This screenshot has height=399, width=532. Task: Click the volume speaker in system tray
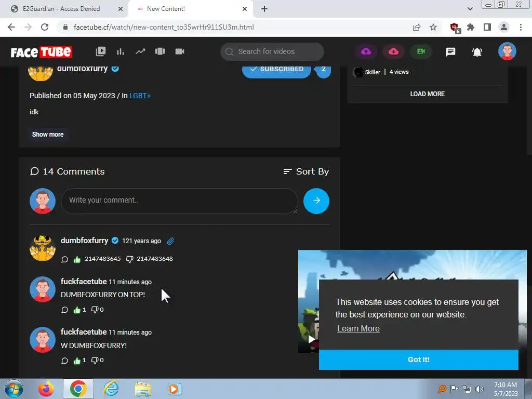click(479, 389)
